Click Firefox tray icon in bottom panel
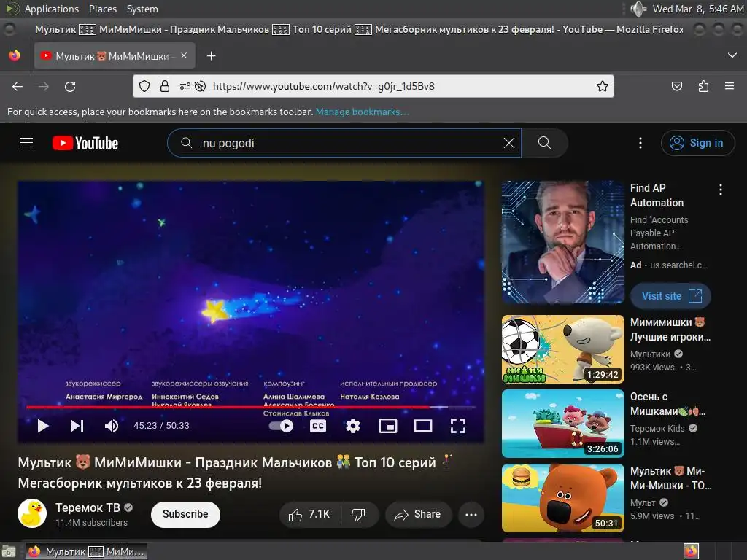The height and width of the screenshot is (560, 747). (691, 551)
